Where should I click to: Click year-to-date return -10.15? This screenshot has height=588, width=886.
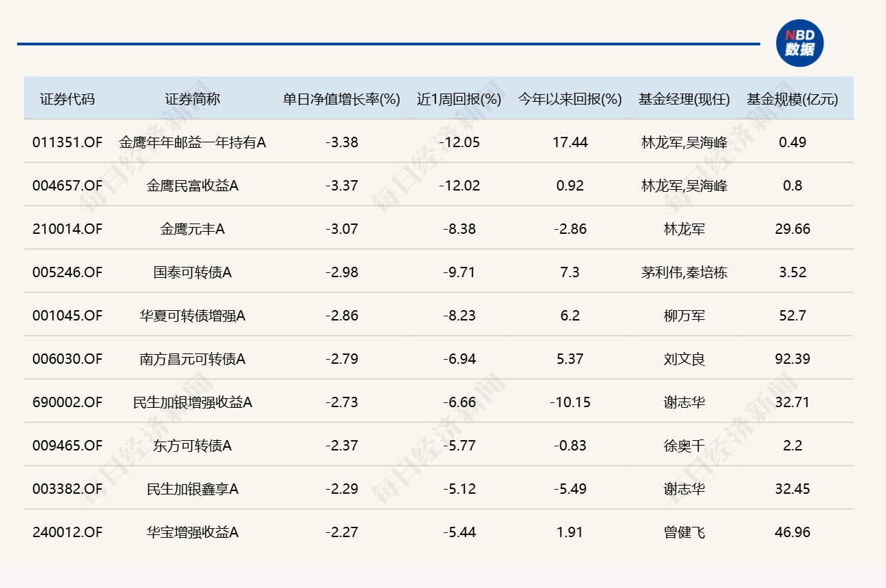point(570,402)
